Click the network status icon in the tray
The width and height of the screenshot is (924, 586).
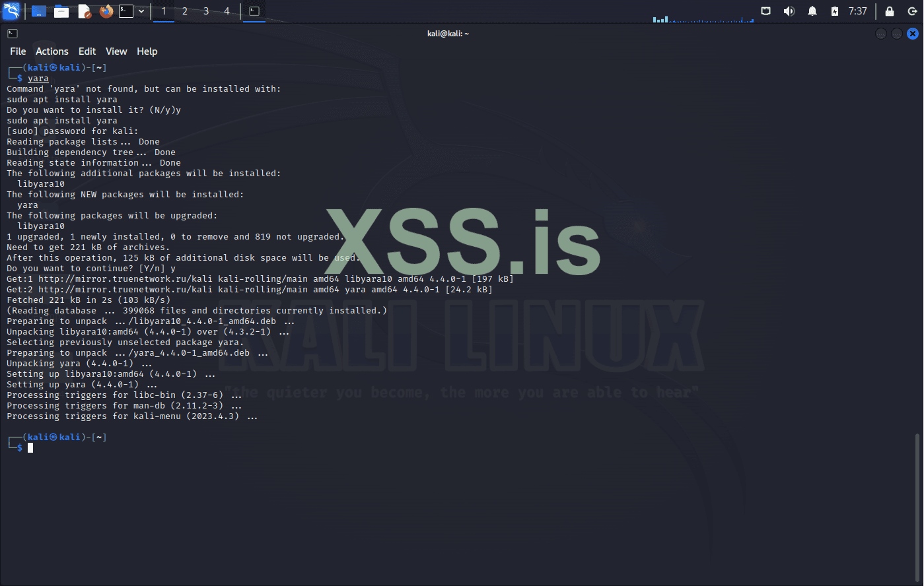tap(767, 11)
